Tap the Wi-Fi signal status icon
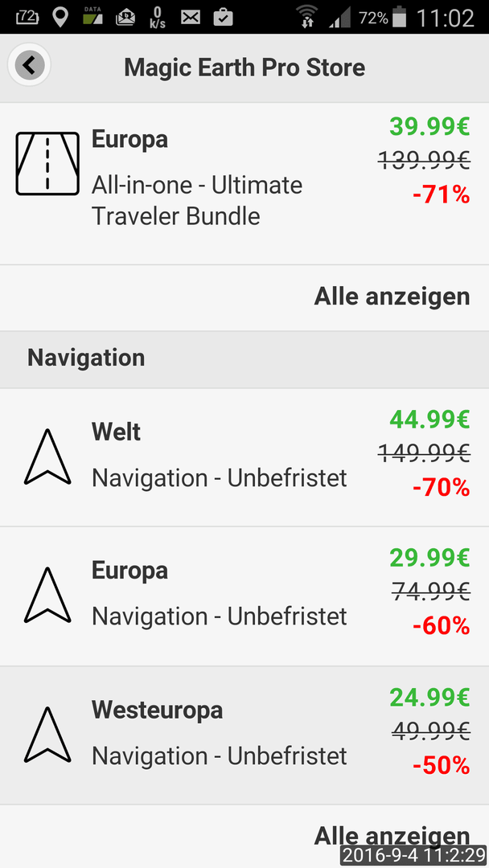This screenshot has width=489, height=868. [306, 17]
